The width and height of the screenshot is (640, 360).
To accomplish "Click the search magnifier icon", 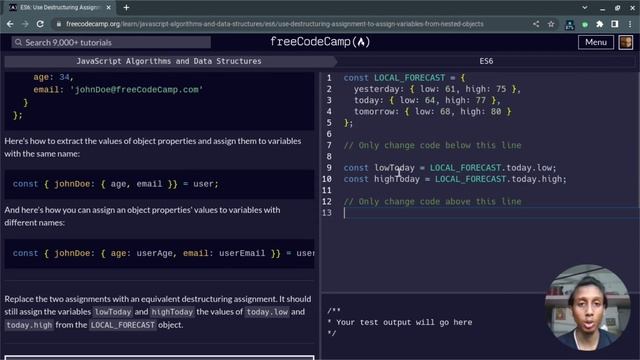I will click(18, 42).
